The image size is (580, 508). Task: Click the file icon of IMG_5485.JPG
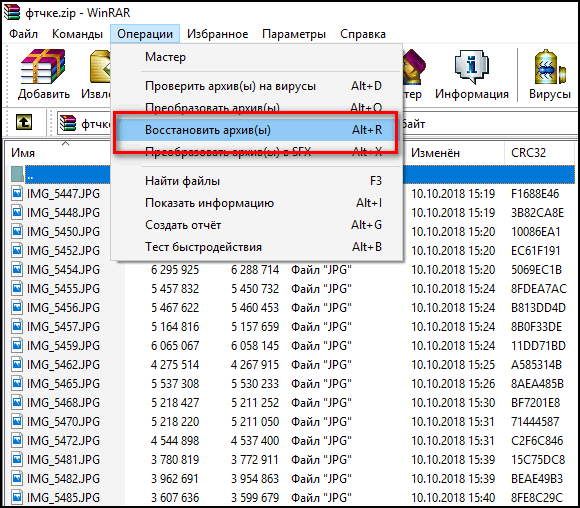17,497
